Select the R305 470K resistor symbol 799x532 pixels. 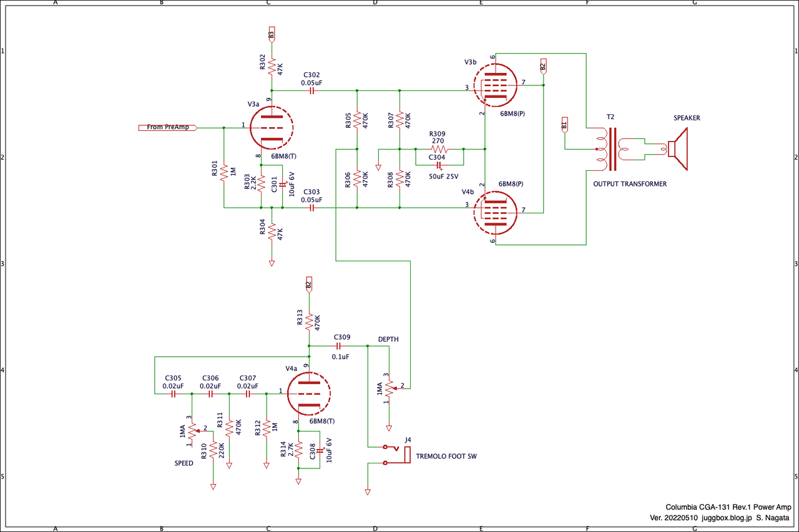pyautogui.click(x=356, y=120)
